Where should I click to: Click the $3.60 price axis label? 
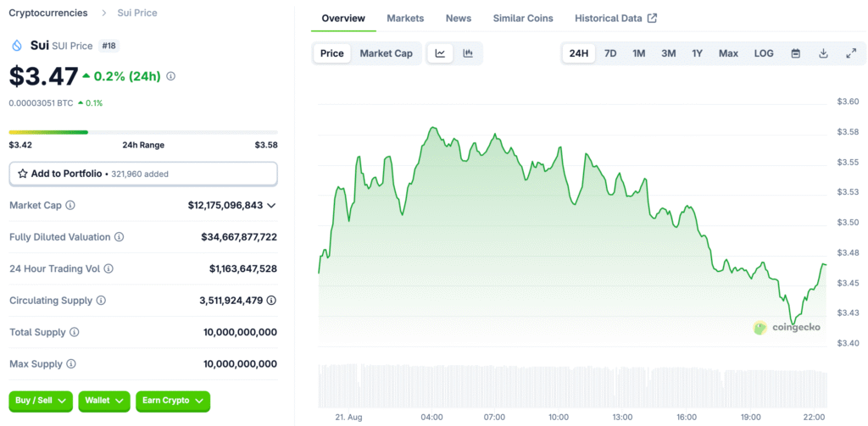tap(848, 102)
